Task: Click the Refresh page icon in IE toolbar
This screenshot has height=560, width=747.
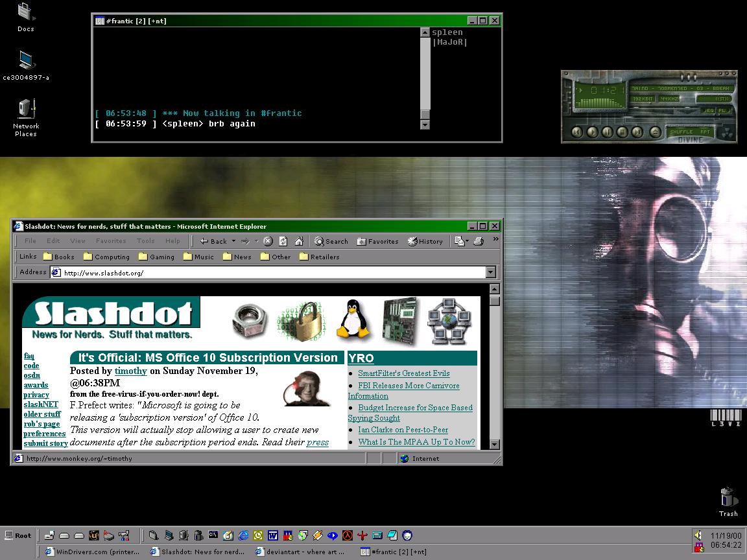Action: click(x=283, y=241)
